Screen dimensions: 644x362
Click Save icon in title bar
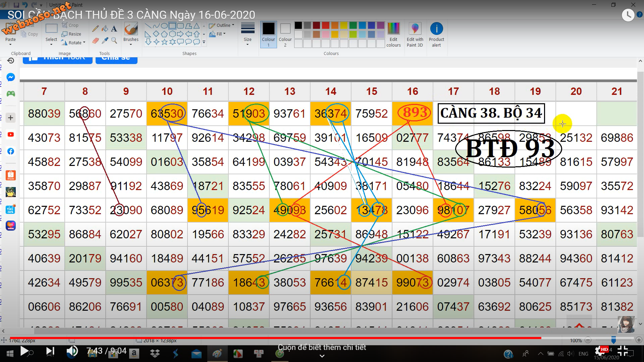[x=16, y=5]
